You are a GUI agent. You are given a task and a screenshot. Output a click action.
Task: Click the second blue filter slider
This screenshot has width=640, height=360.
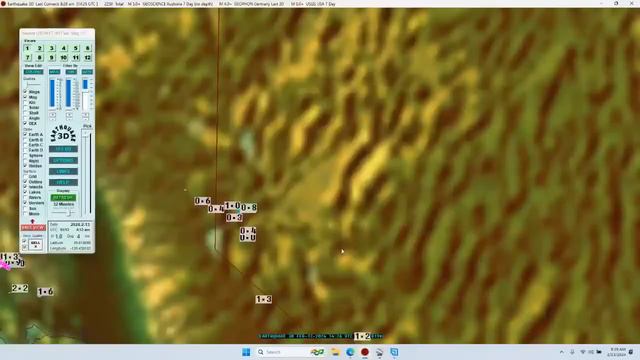click(x=69, y=93)
